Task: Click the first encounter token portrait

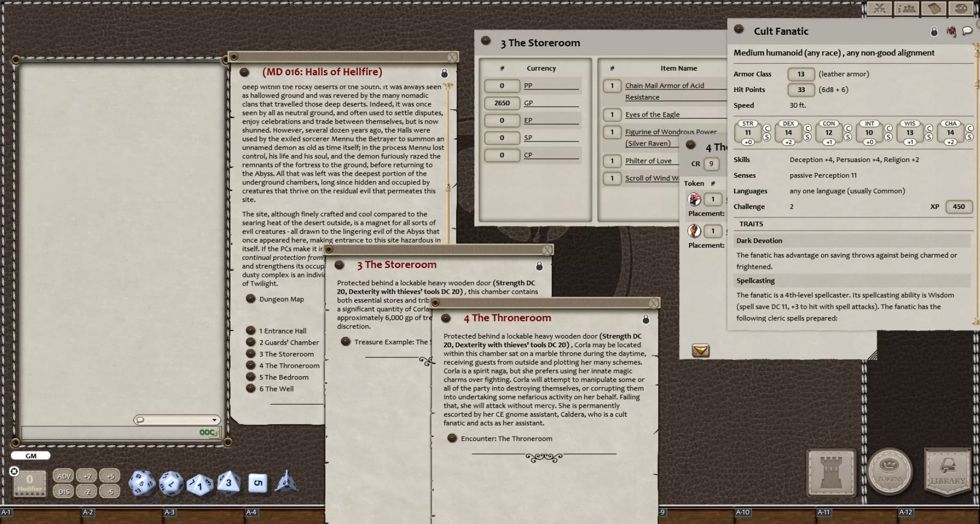Action: click(x=694, y=199)
